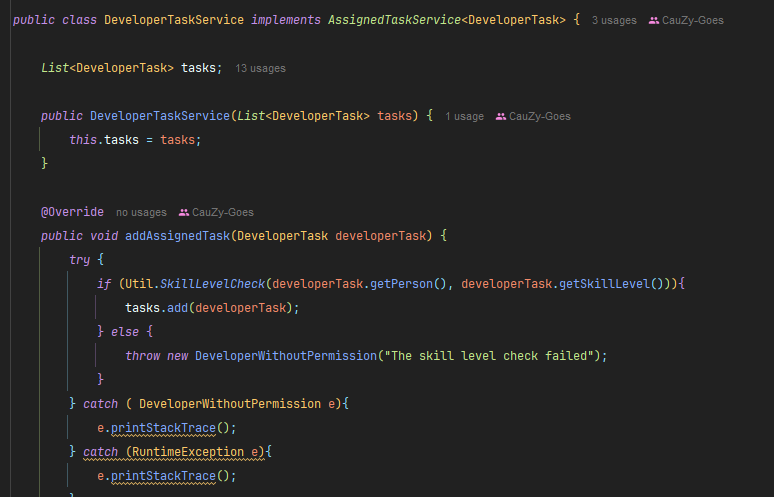Click the 'else' keyword
The image size is (774, 497).
pyautogui.click(x=125, y=332)
